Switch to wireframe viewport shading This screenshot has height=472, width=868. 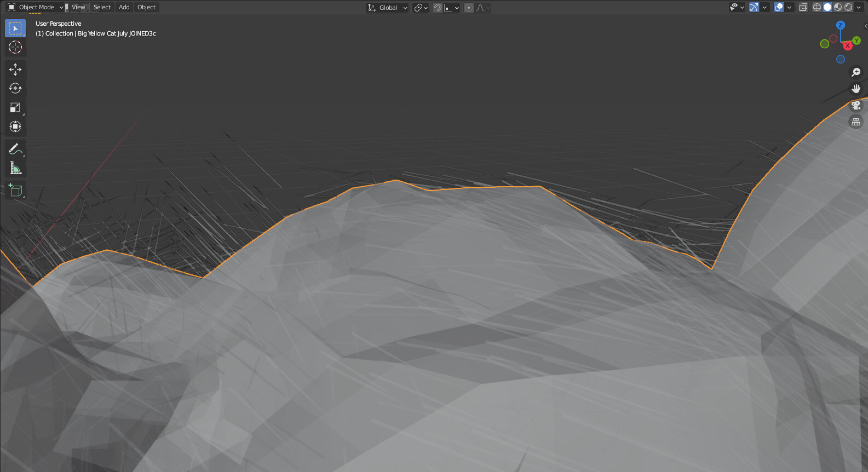coord(817,7)
